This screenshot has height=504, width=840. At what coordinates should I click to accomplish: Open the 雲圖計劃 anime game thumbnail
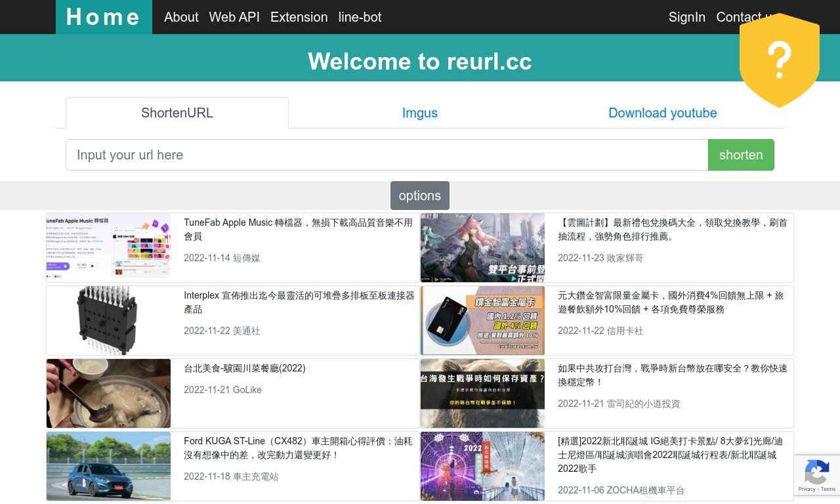pos(482,247)
